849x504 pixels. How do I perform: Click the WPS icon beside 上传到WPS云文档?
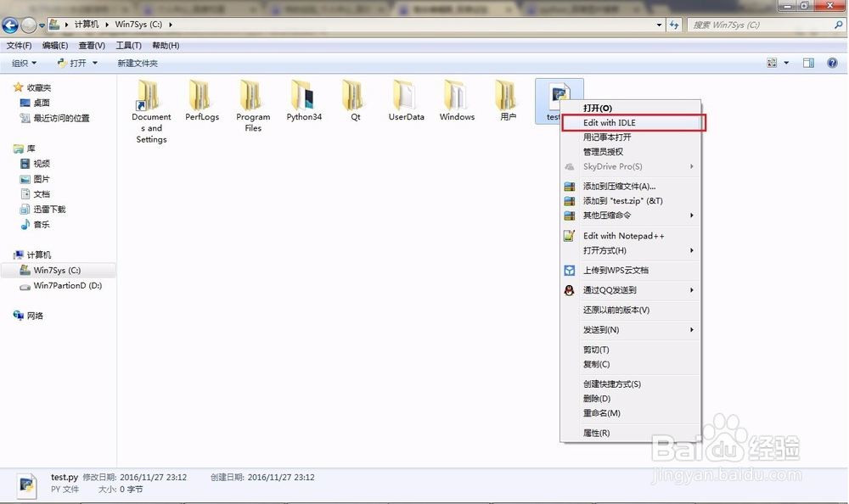(x=569, y=271)
